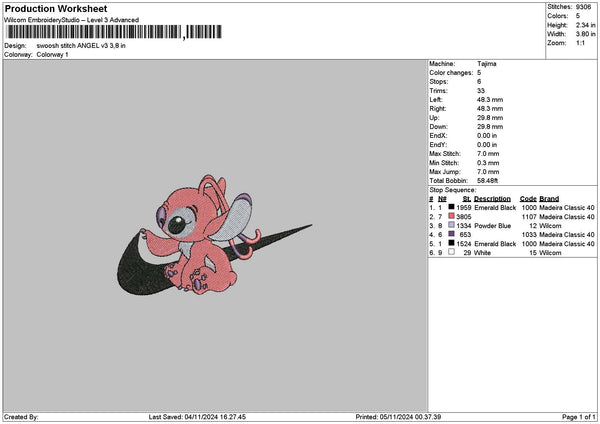Click code 1107 in stop row 2

click(529, 217)
